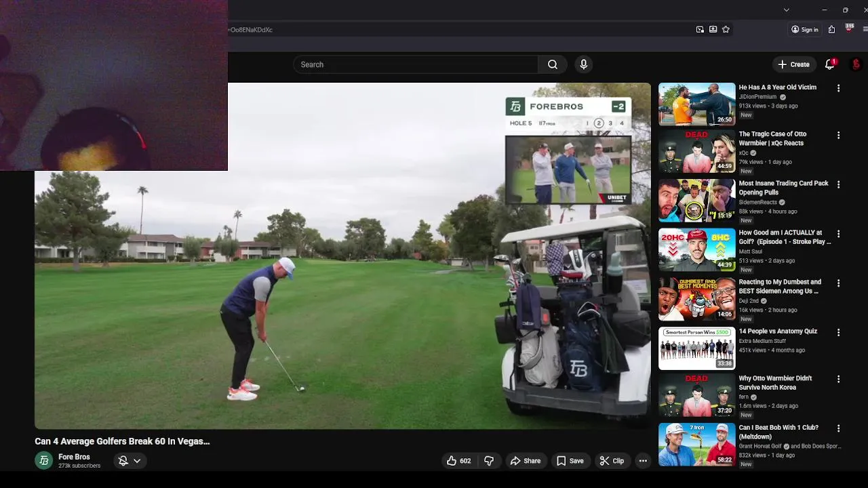Dislike the video with thumbs down
Image resolution: width=868 pixels, height=488 pixels.
(489, 461)
